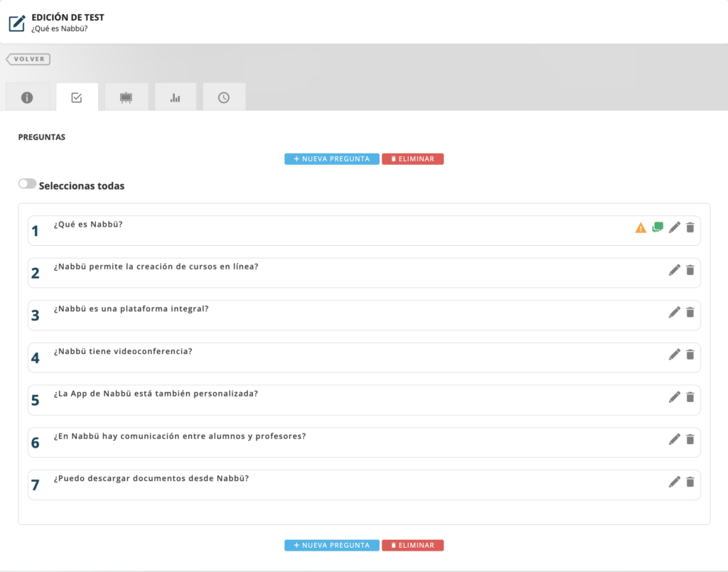The image size is (728, 572).
Task: Edit question 1 with the pencil icon
Action: coord(675,227)
